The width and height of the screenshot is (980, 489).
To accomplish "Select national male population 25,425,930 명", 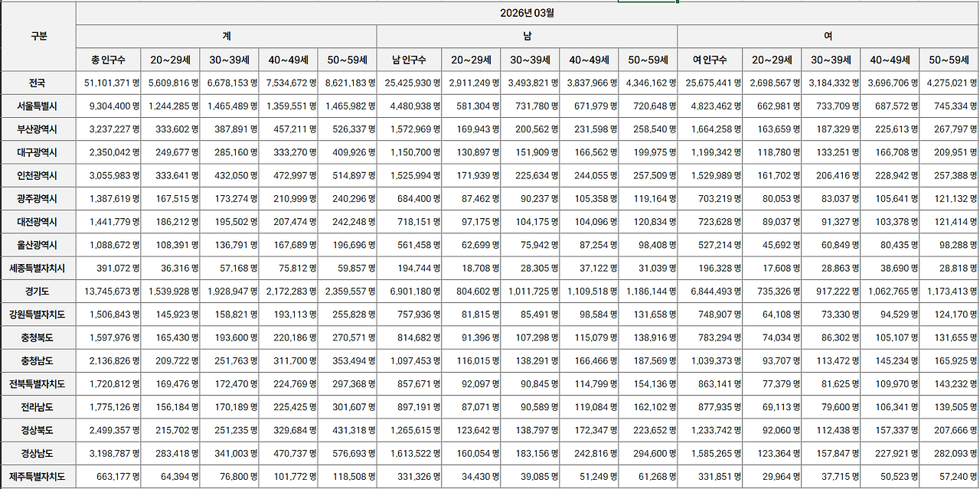I will (410, 83).
